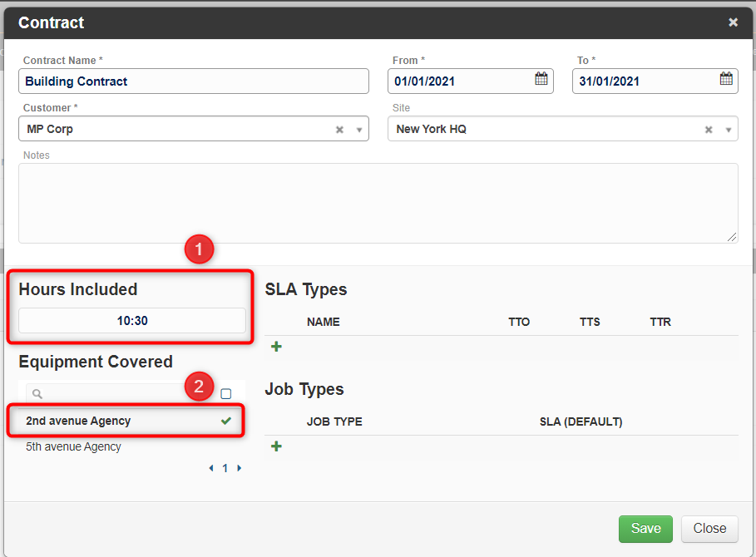Click the equipment search magnifier icon
The width and height of the screenshot is (756, 557).
37,394
